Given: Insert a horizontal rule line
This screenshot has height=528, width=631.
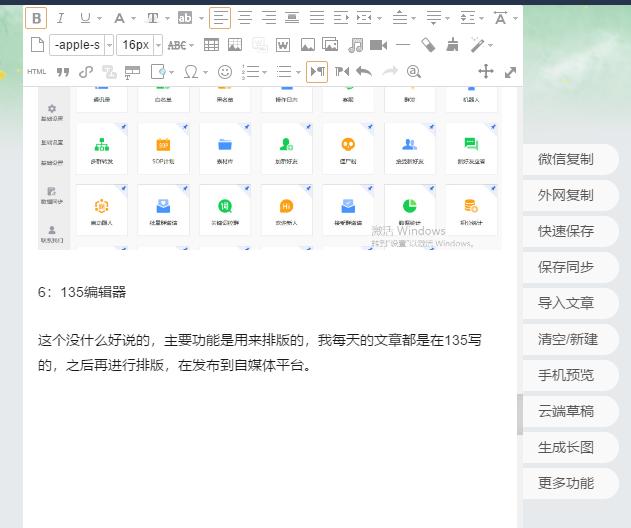Looking at the screenshot, I should tap(403, 45).
